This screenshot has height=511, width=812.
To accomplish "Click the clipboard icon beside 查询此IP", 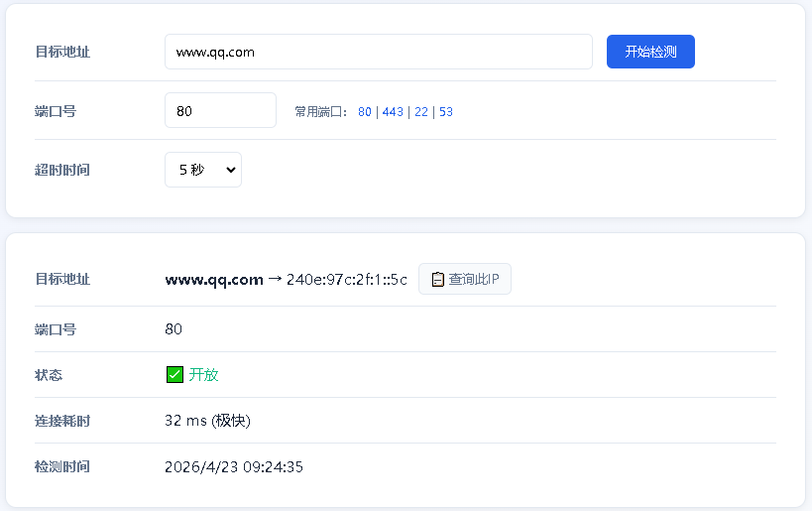I will (437, 280).
